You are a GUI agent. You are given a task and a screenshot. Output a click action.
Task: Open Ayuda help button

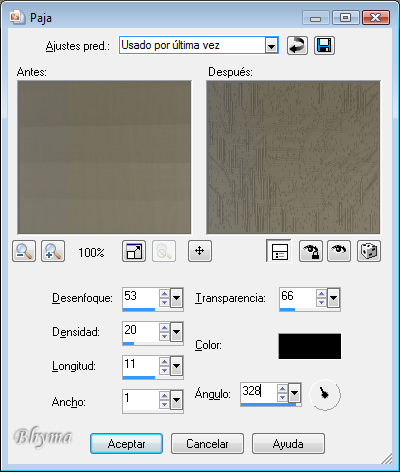click(288, 444)
